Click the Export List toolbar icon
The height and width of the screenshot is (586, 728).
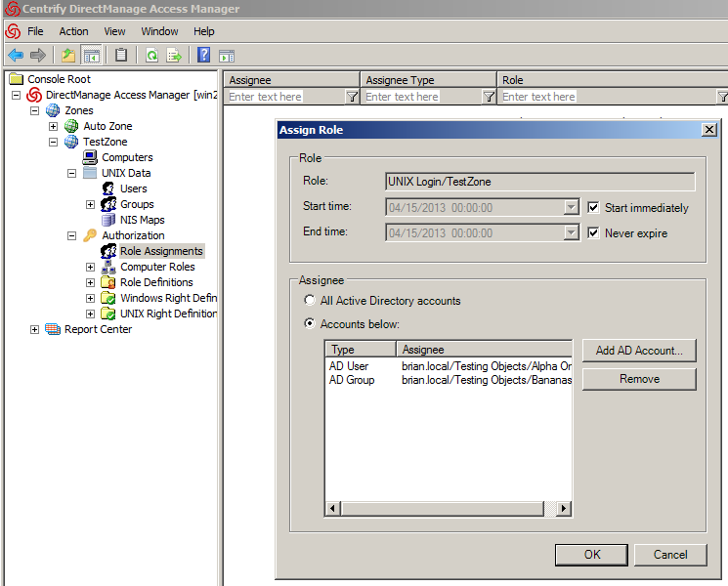coord(174,56)
